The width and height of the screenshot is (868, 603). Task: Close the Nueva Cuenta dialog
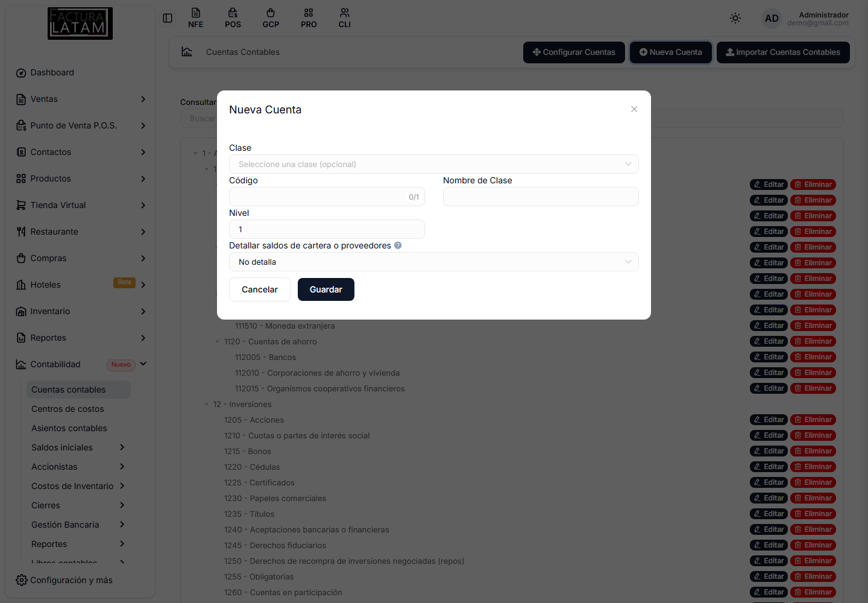click(x=634, y=109)
